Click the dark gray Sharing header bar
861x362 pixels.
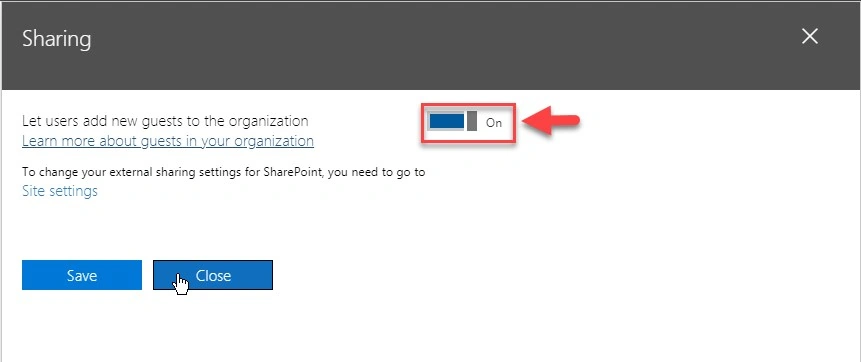click(x=430, y=45)
